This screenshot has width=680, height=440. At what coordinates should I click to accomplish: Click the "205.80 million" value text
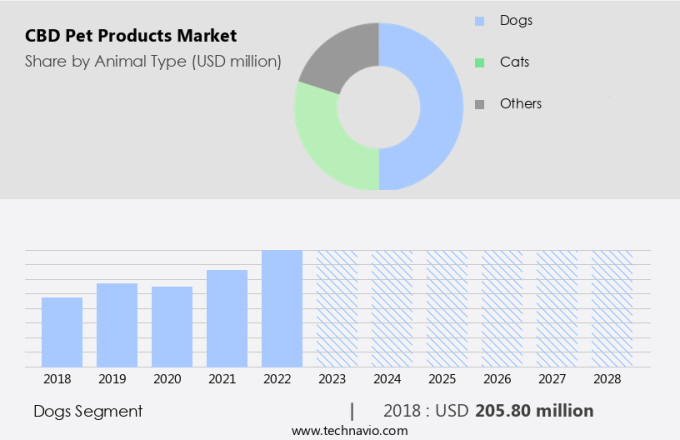point(534,411)
